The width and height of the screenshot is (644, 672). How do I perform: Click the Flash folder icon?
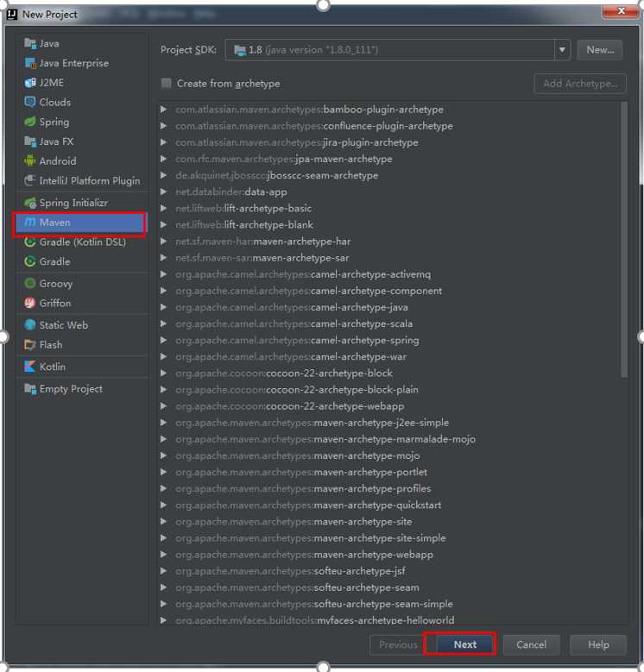coord(30,344)
